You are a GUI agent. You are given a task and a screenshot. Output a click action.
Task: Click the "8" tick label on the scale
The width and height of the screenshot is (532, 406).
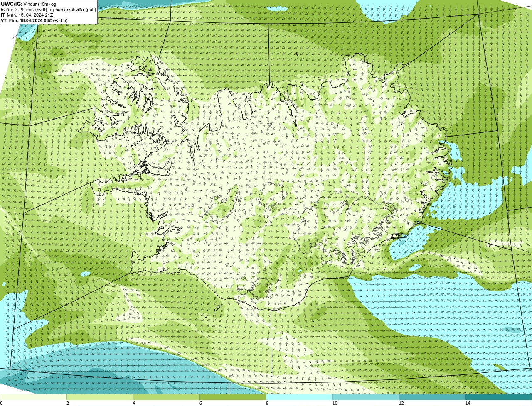(267, 403)
